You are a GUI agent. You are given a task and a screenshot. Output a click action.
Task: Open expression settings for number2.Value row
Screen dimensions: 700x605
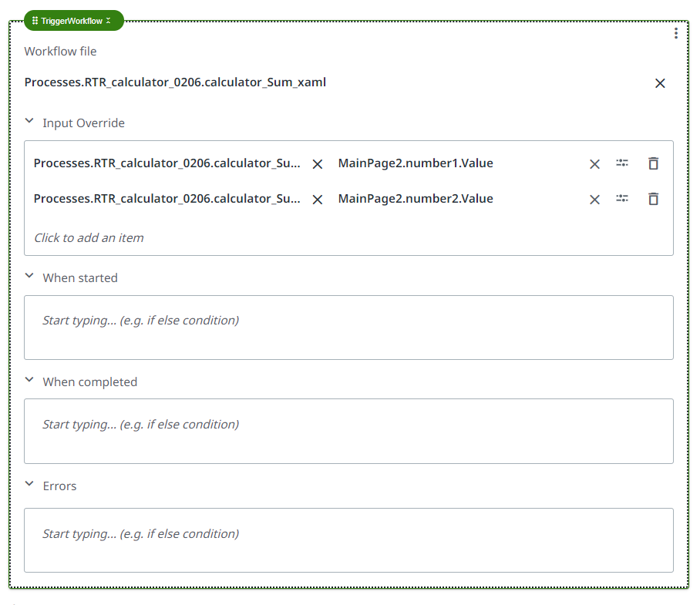[x=622, y=199]
